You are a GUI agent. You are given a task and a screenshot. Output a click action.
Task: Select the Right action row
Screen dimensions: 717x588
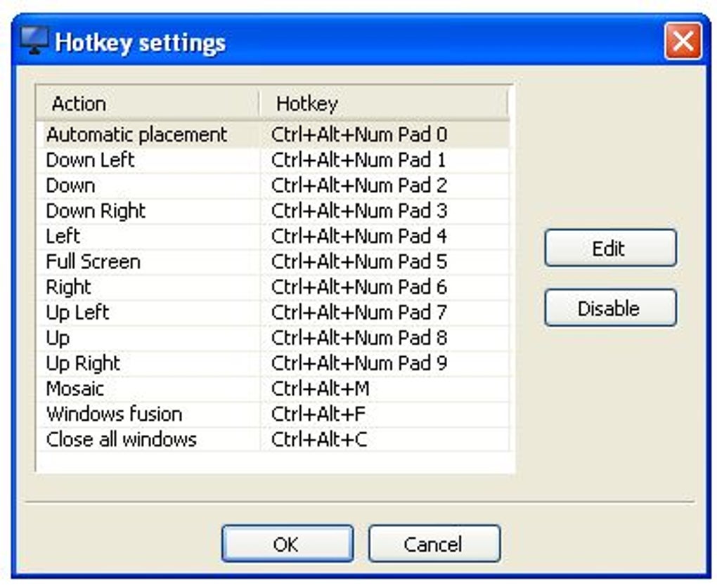273,287
